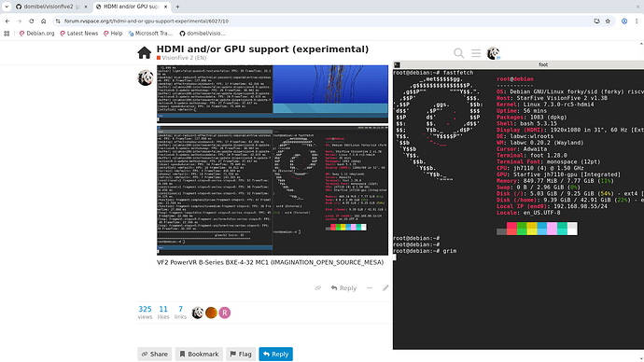
Task: Bookmark this topic
Action: coord(199,355)
